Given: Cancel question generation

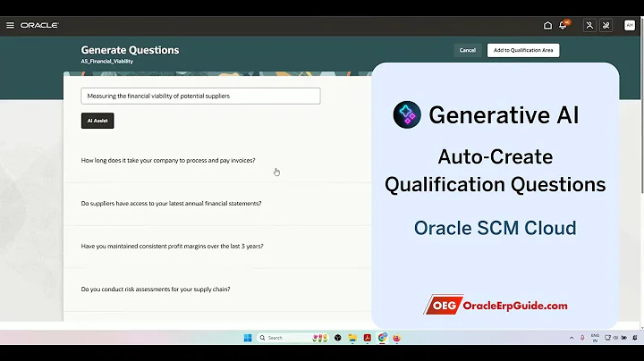Looking at the screenshot, I should pyautogui.click(x=468, y=50).
